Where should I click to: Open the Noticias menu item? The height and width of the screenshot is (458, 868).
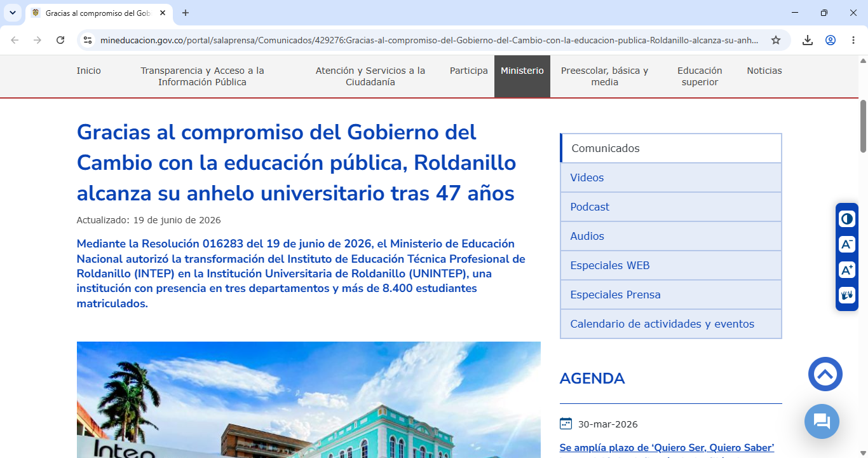point(764,71)
